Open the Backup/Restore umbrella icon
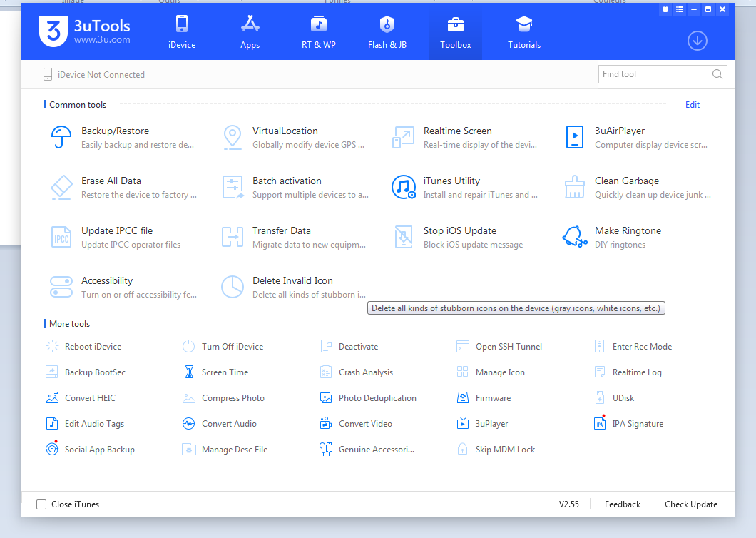 point(61,137)
